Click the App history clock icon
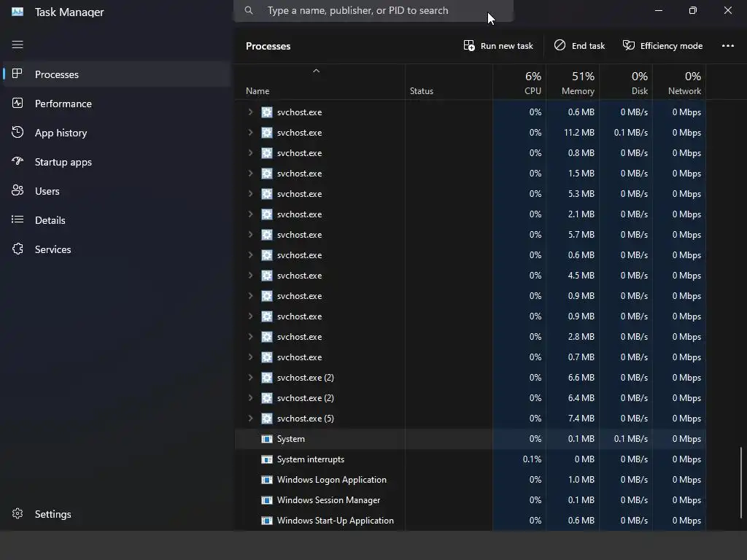 tap(18, 133)
